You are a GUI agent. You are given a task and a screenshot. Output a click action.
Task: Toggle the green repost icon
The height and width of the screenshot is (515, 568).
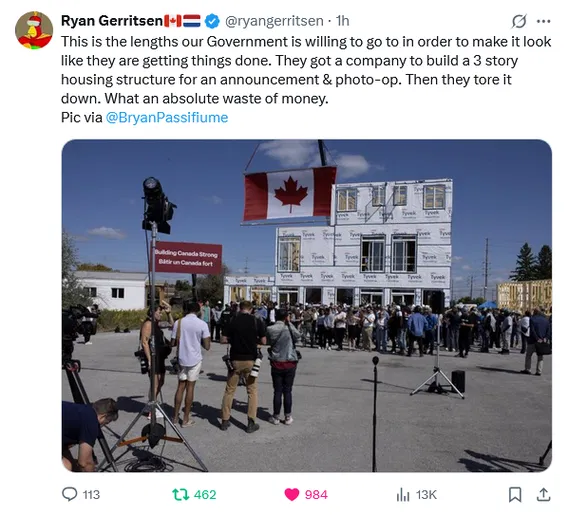(x=180, y=494)
